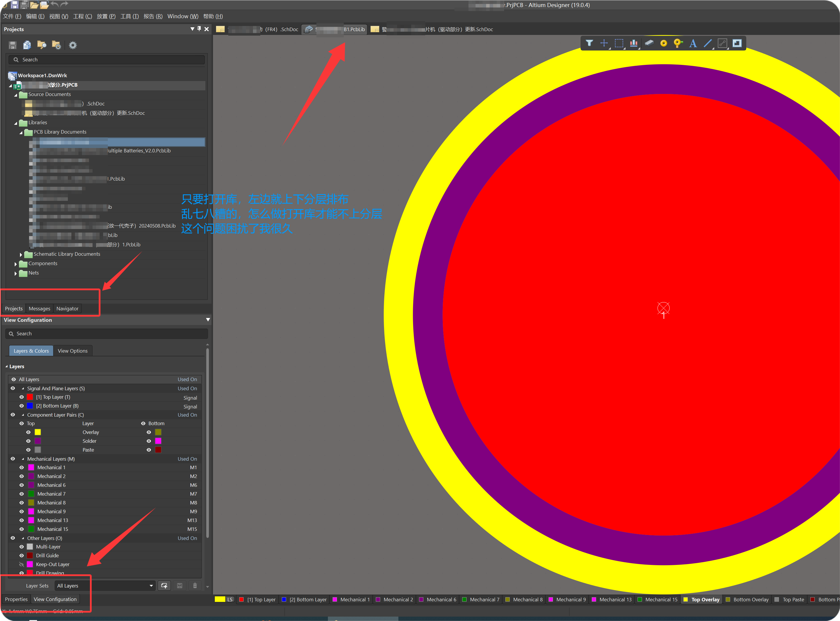Viewport: 840px width, 621px height.
Task: Activate the dashed rectangle select tool
Action: 618,43
